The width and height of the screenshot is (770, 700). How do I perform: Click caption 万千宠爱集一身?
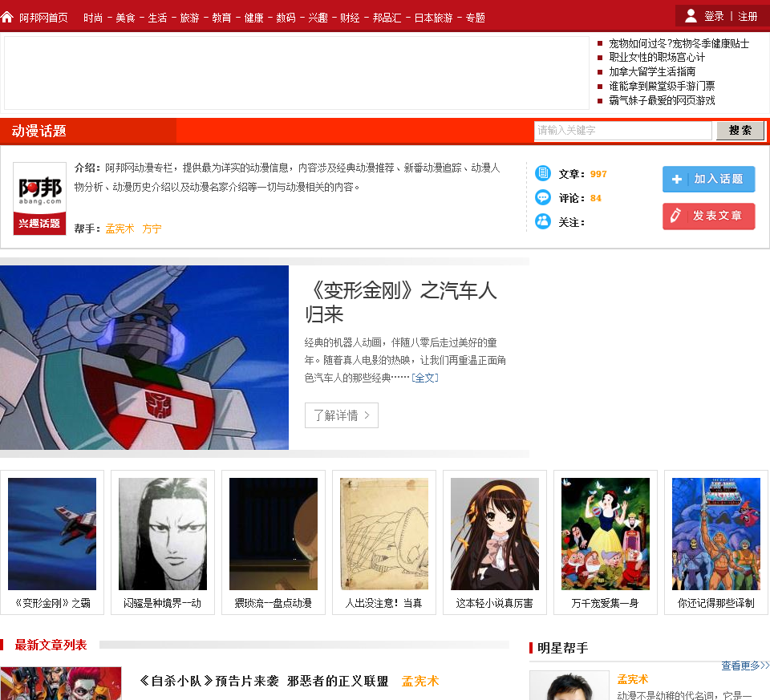click(x=605, y=603)
